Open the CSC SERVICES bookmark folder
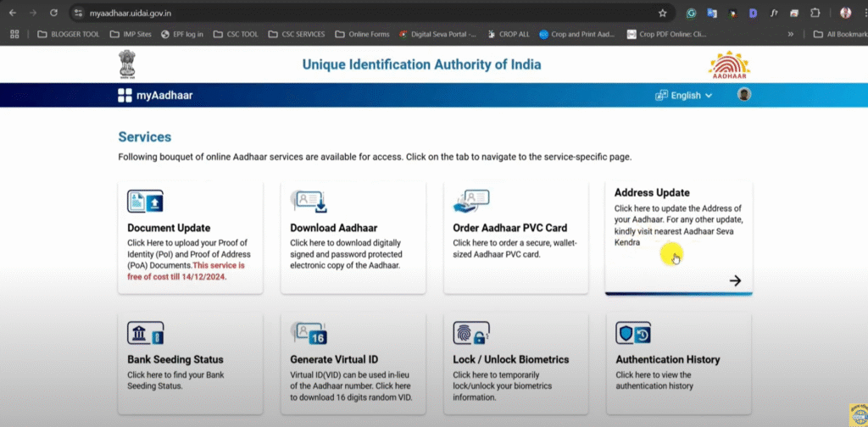868x427 pixels. [x=297, y=35]
